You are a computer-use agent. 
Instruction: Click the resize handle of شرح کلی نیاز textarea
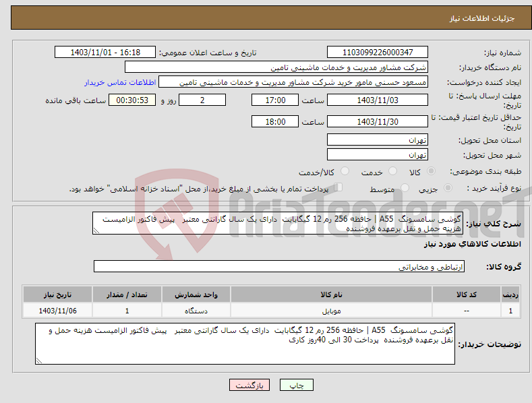[96, 231]
